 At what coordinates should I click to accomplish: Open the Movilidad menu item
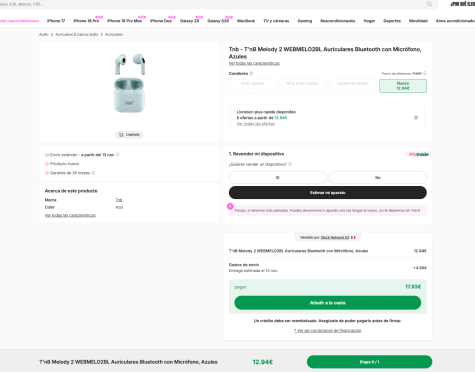pyautogui.click(x=418, y=21)
